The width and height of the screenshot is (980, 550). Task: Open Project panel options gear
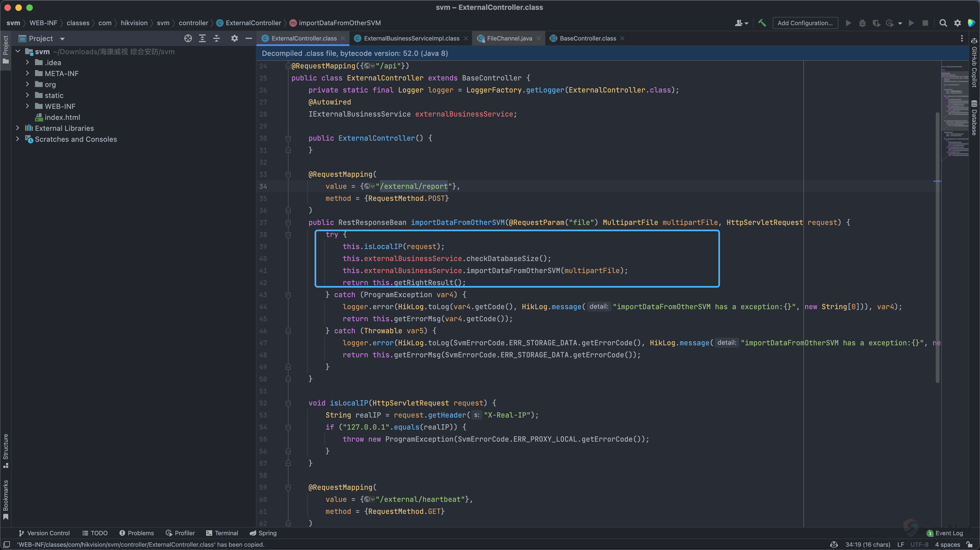click(234, 38)
